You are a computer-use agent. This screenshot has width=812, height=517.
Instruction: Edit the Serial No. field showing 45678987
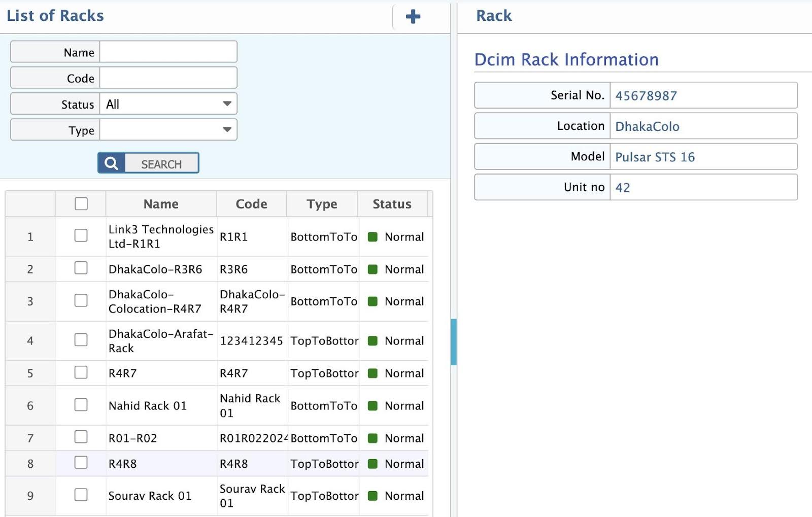[704, 95]
